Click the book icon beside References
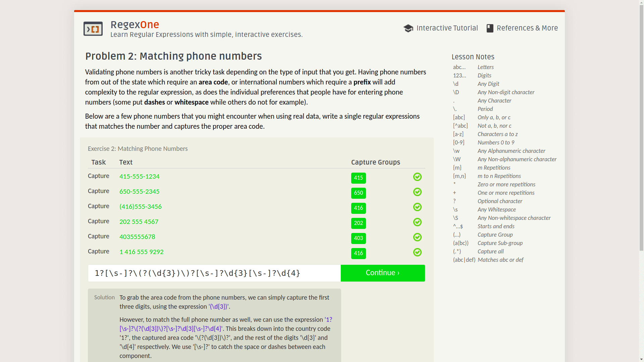Viewport: 644px width, 362px height. pos(490,28)
